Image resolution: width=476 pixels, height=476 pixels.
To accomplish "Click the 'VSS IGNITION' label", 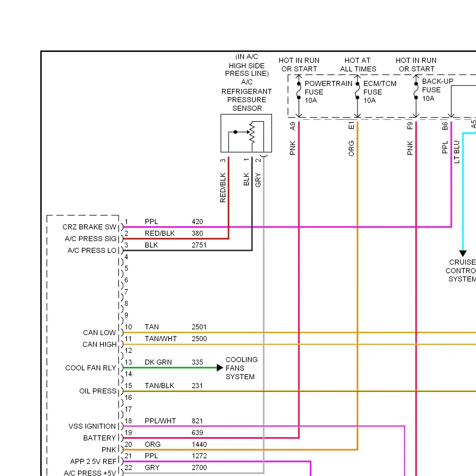I will pyautogui.click(x=92, y=426).
